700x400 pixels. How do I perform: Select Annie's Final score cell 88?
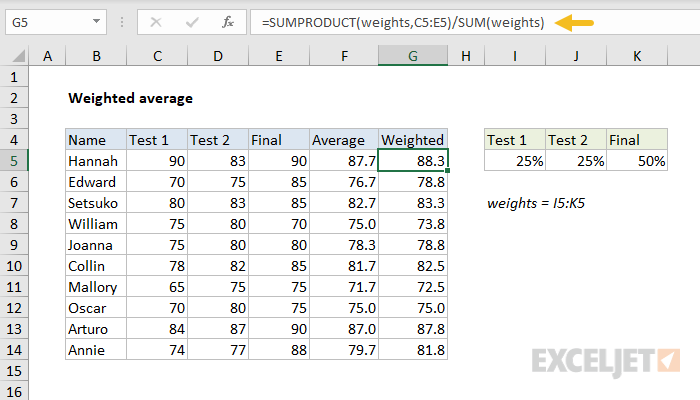(x=278, y=350)
